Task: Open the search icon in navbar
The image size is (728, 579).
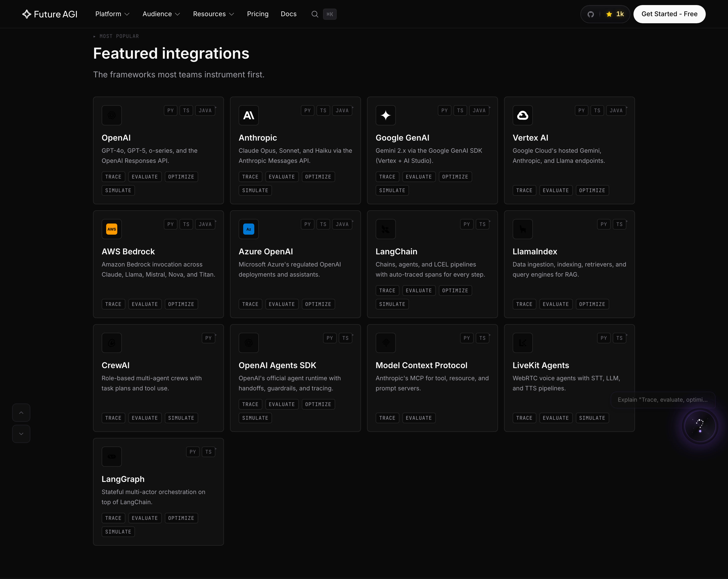Action: [x=315, y=14]
